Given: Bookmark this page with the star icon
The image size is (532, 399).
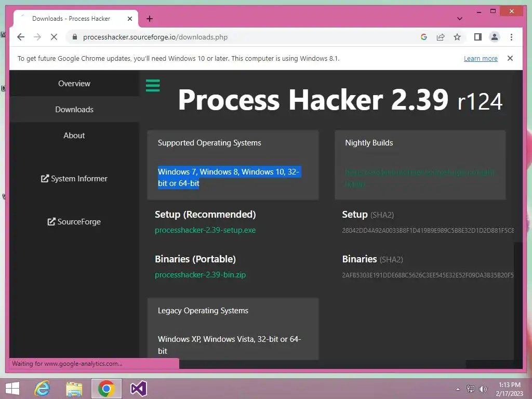Looking at the screenshot, I should tap(457, 37).
